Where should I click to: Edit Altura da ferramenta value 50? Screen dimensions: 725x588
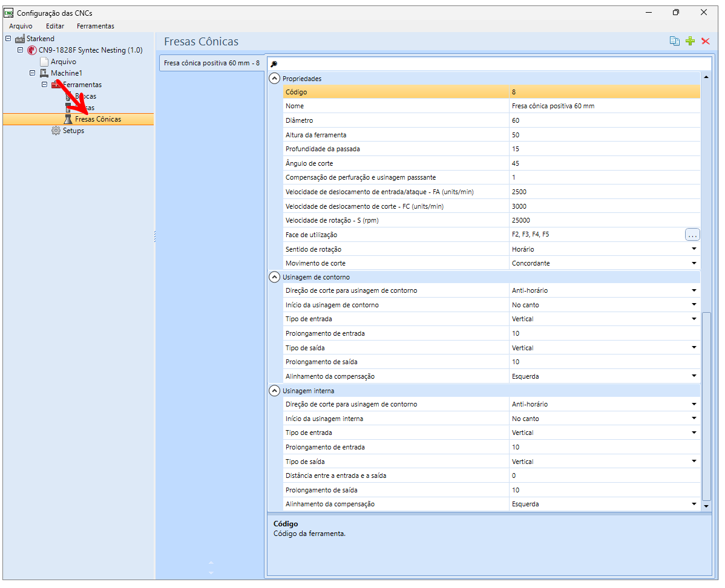(x=605, y=135)
